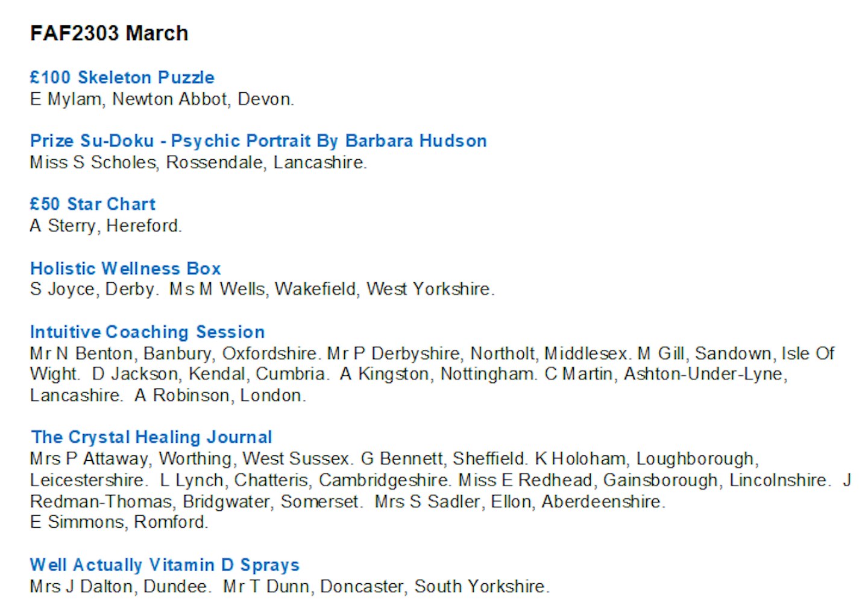Viewport: 868px width, 614px height.
Task: Click E Simmons, Romford entry
Action: (x=119, y=522)
